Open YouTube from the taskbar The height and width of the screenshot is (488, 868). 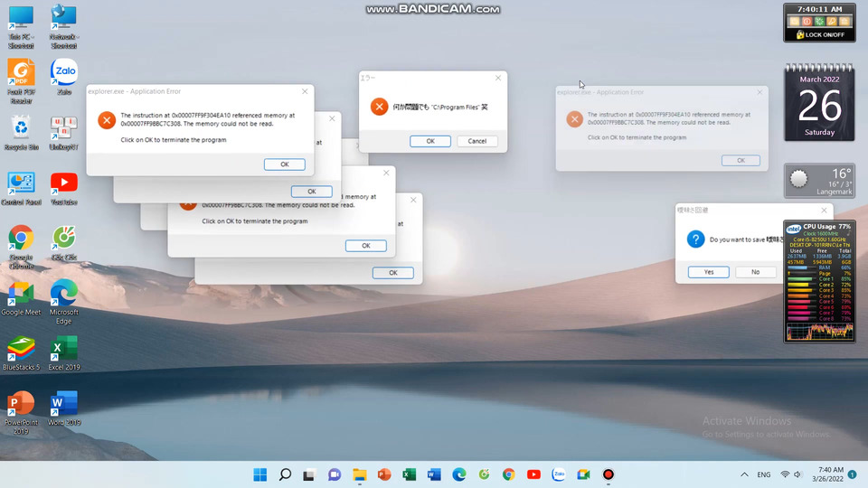[x=533, y=474]
